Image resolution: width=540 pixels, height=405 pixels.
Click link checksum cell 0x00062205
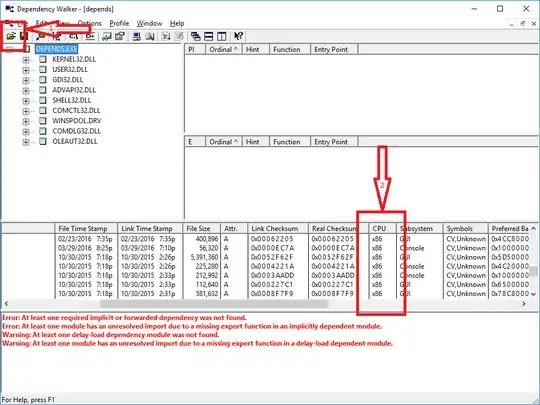point(272,239)
